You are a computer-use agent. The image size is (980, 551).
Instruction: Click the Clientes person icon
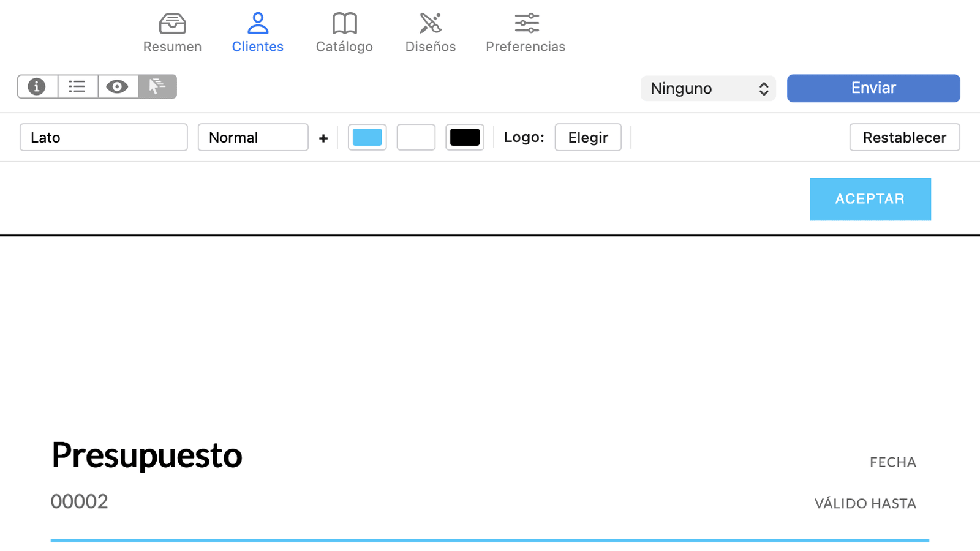click(x=257, y=24)
